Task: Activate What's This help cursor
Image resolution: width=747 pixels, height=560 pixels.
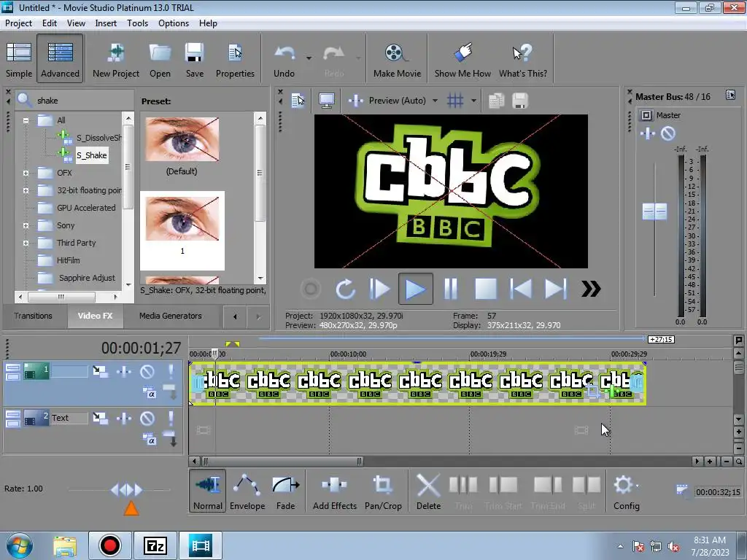Action: pyautogui.click(x=522, y=59)
